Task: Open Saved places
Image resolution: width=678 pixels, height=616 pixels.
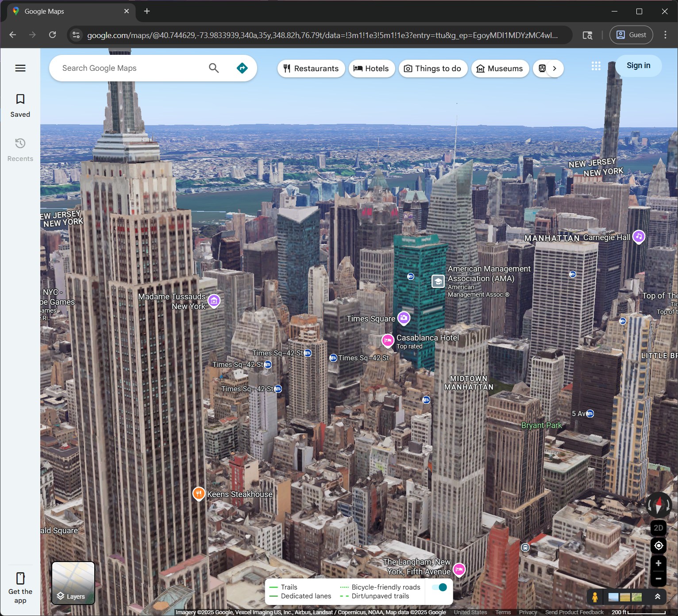Action: point(20,105)
